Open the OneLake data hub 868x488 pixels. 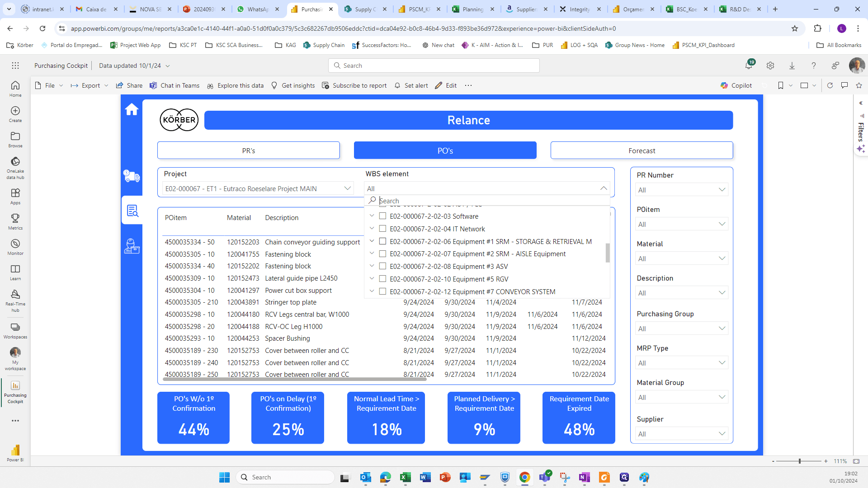click(15, 168)
